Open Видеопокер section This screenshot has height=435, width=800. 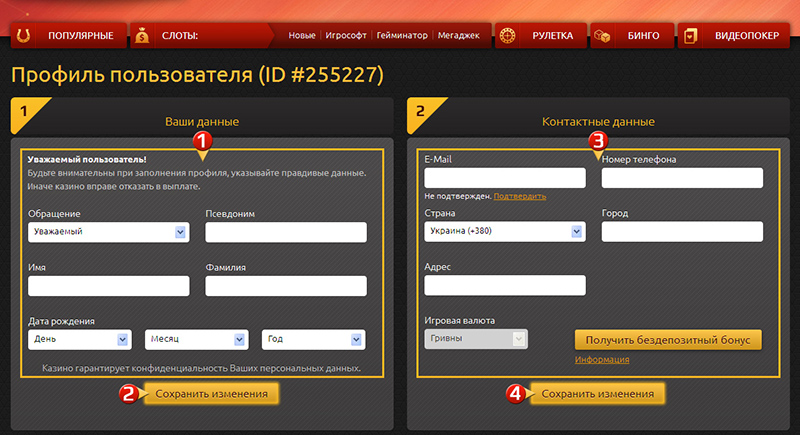[734, 36]
